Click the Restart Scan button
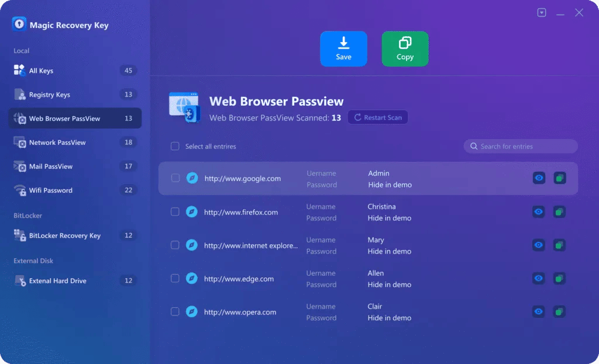Screen dimensions: 599x364 click(x=378, y=117)
